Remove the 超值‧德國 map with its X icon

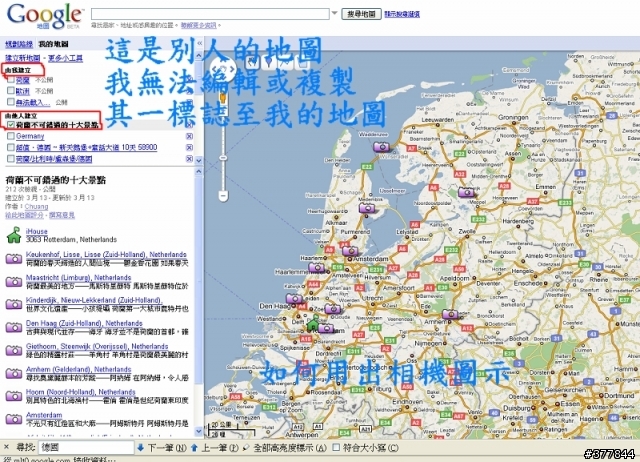pyautogui.click(x=189, y=147)
